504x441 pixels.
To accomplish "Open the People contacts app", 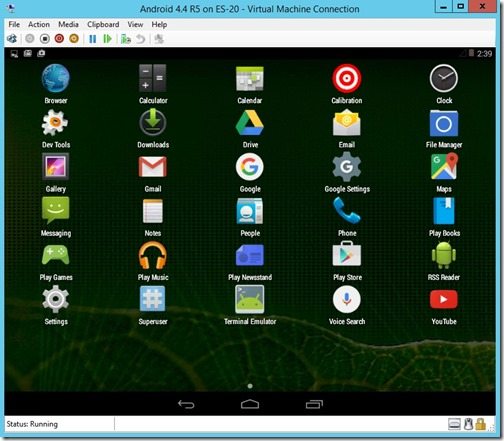I will click(x=250, y=211).
